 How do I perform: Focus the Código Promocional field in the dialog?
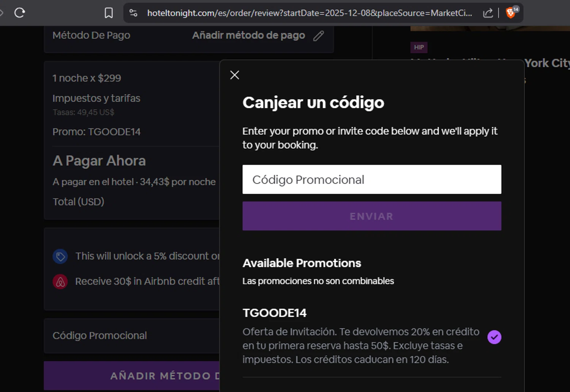(x=372, y=179)
